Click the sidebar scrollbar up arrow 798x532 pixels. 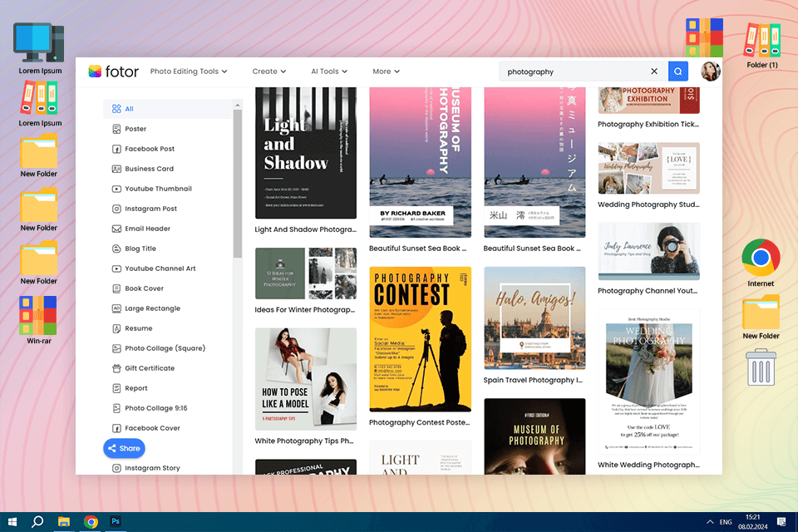click(x=237, y=105)
